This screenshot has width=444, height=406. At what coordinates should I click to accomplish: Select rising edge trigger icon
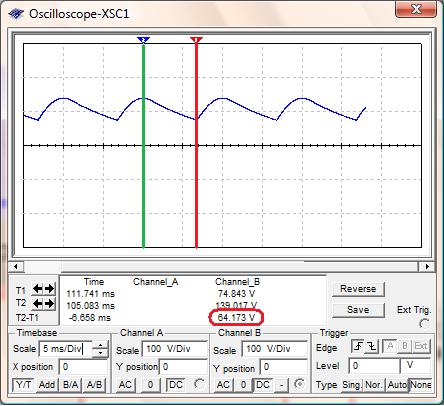[358, 347]
